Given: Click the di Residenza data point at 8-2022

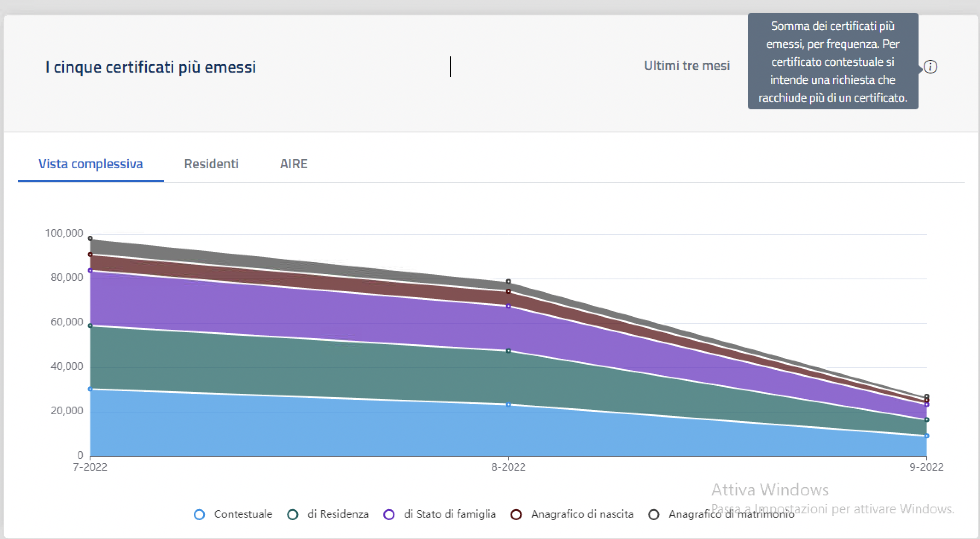Looking at the screenshot, I should 508,351.
